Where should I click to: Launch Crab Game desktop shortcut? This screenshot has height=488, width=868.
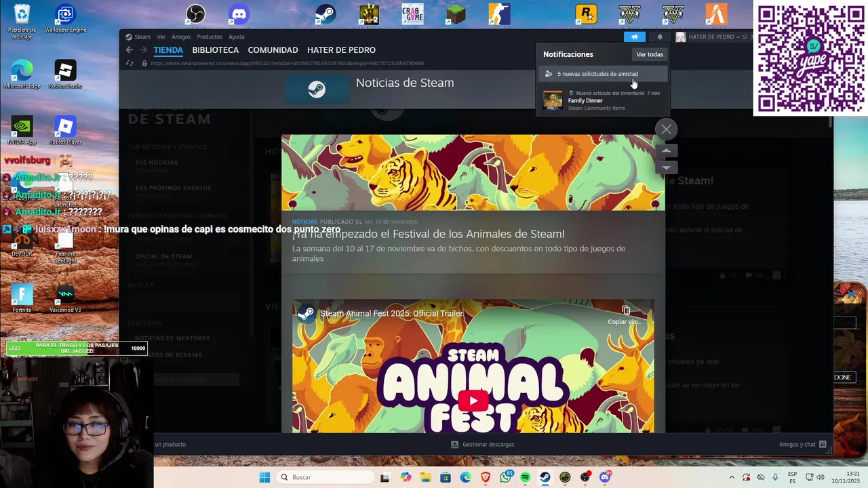pos(412,14)
